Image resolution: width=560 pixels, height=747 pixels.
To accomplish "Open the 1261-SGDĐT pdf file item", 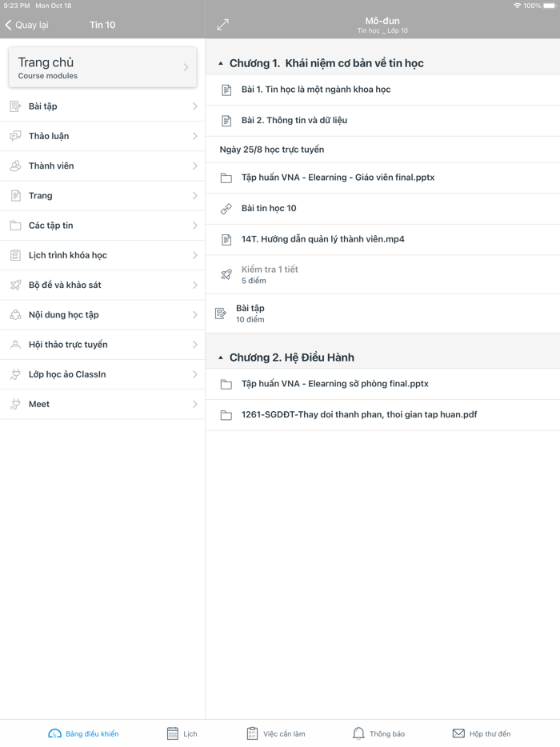I will [x=358, y=414].
